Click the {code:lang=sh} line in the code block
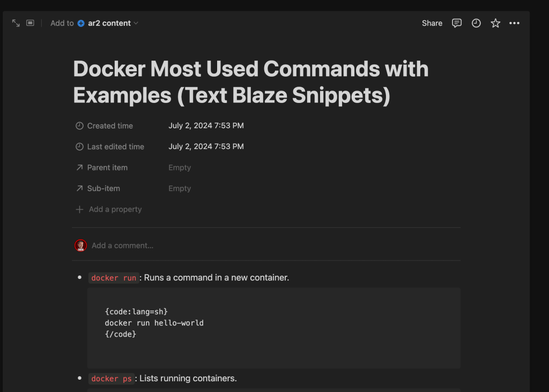The image size is (549, 392). [x=136, y=312]
